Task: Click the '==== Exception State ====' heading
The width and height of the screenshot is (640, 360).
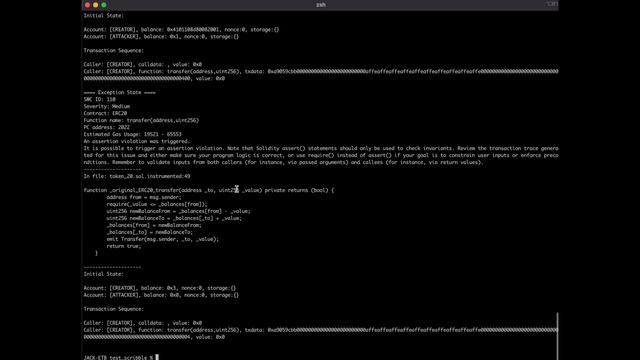Action: coord(120,92)
